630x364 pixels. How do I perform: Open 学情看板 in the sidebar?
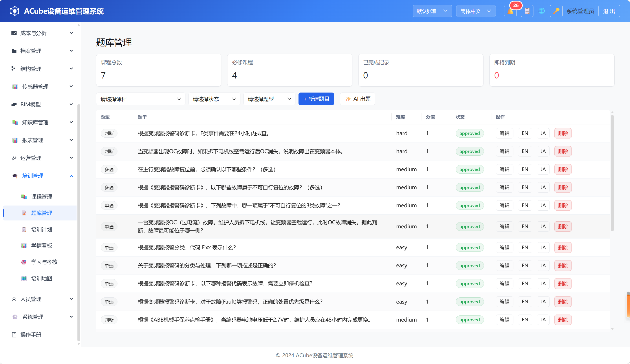click(x=40, y=246)
